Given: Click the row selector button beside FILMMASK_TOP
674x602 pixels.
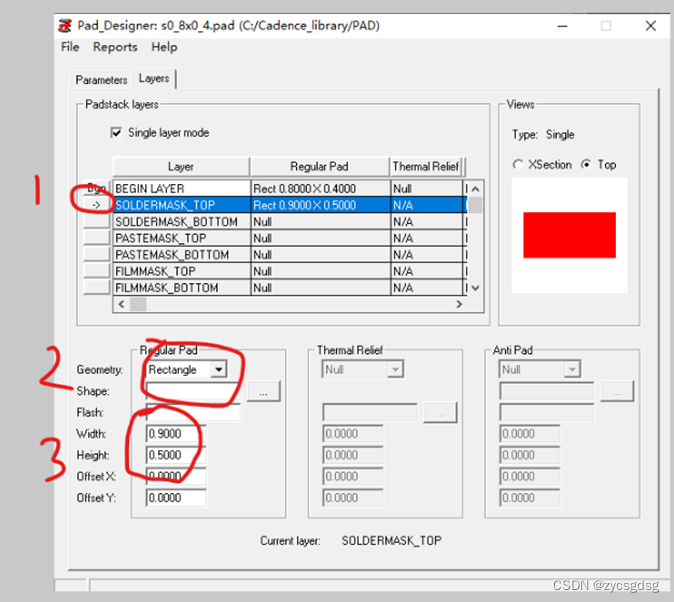Looking at the screenshot, I should [97, 271].
